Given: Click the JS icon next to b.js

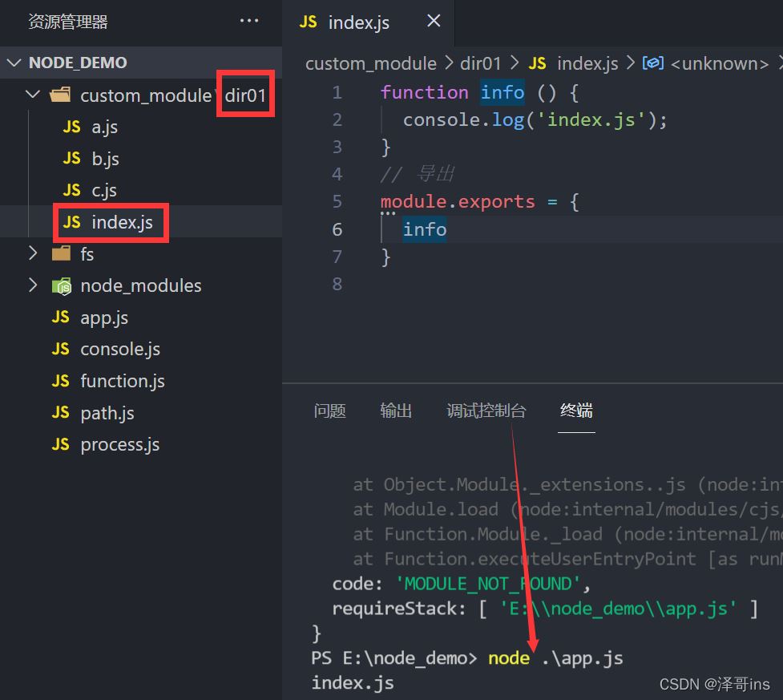Looking at the screenshot, I should (x=71, y=159).
